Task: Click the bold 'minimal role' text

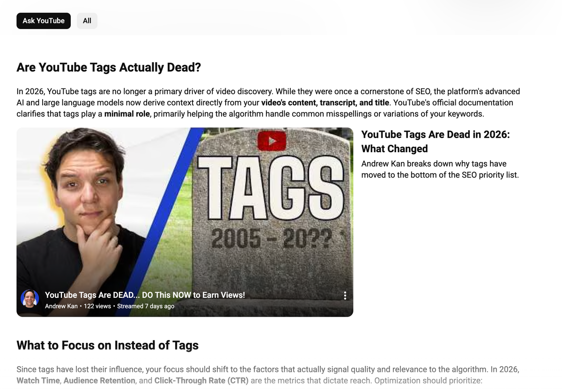Action: point(127,114)
